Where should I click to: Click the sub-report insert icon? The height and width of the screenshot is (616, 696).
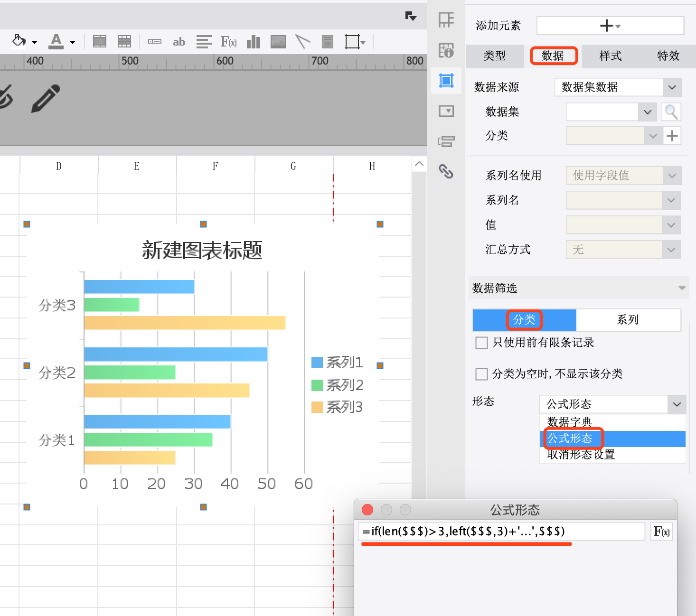328,42
